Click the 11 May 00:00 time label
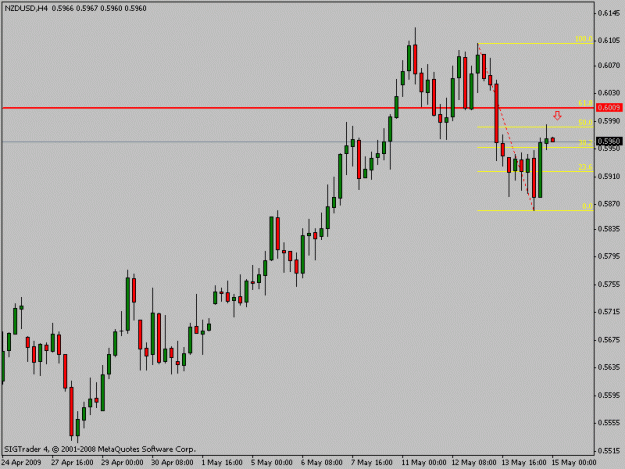 [424, 462]
